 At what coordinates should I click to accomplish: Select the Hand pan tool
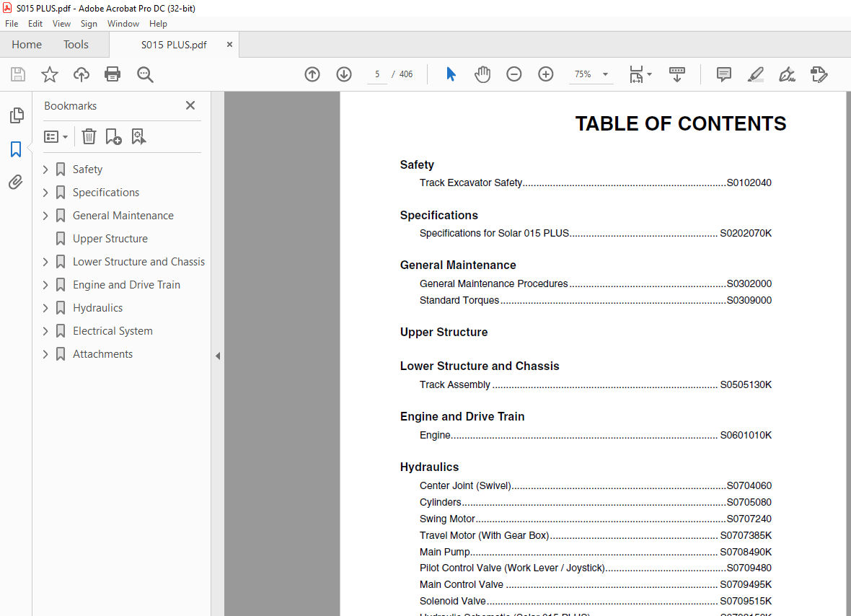482,74
